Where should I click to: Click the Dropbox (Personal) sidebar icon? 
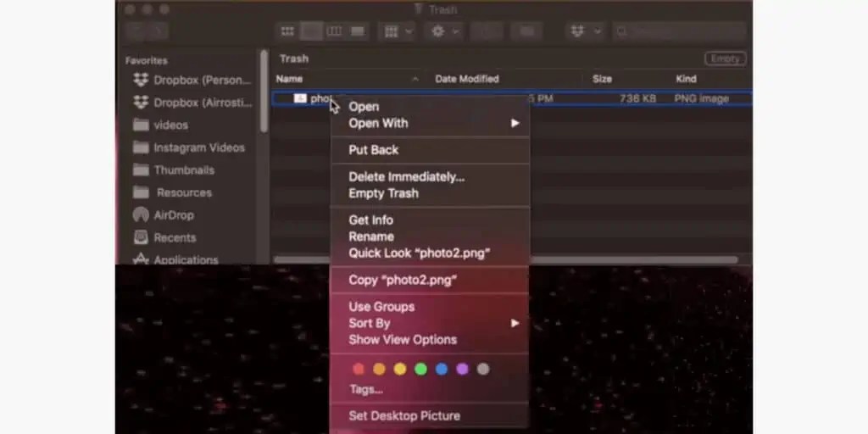[x=142, y=81]
